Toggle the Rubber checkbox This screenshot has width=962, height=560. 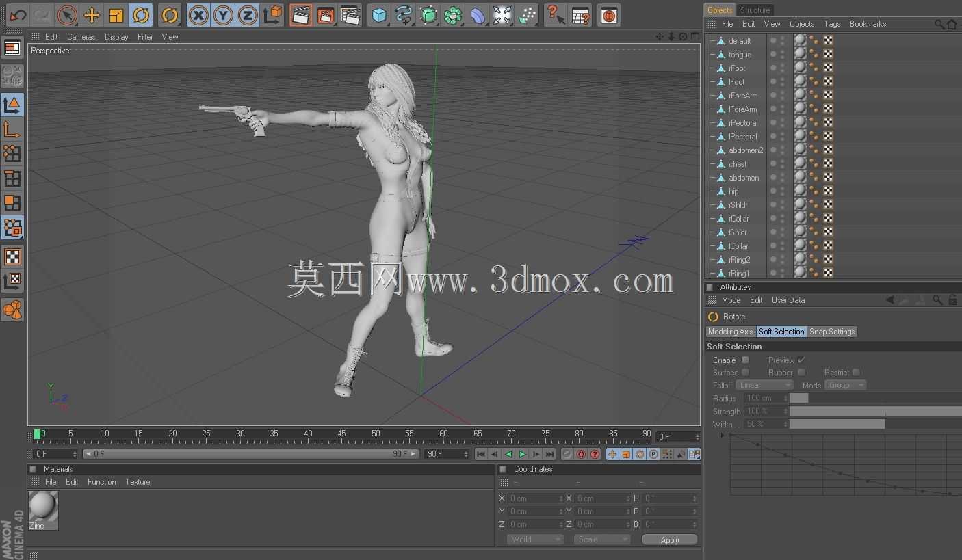801,372
